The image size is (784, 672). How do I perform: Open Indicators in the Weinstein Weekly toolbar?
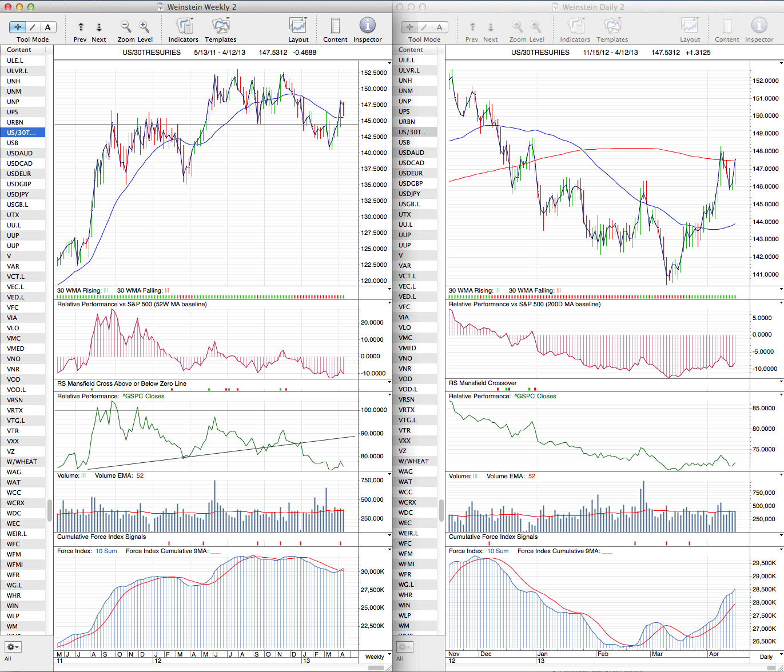(x=184, y=27)
